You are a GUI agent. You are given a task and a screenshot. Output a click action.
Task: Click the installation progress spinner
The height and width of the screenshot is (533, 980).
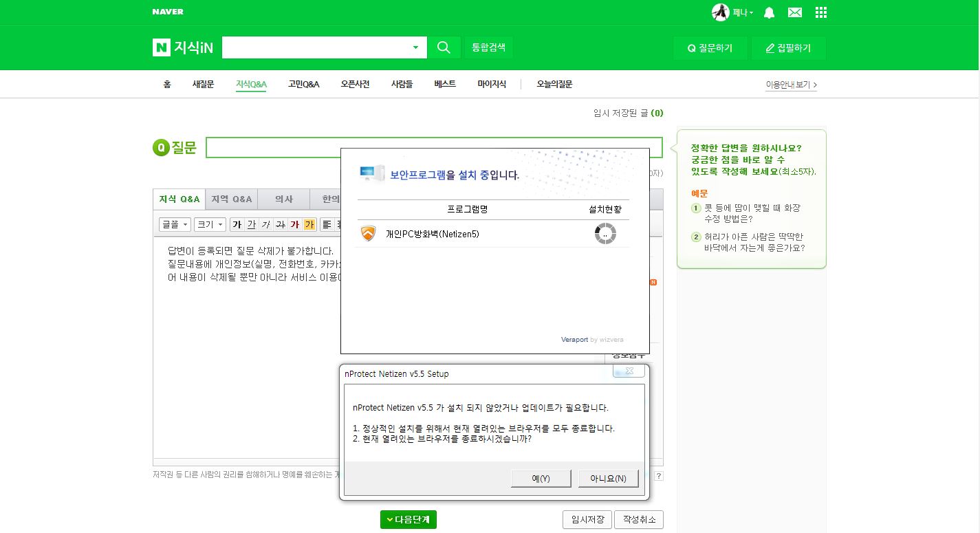point(605,234)
